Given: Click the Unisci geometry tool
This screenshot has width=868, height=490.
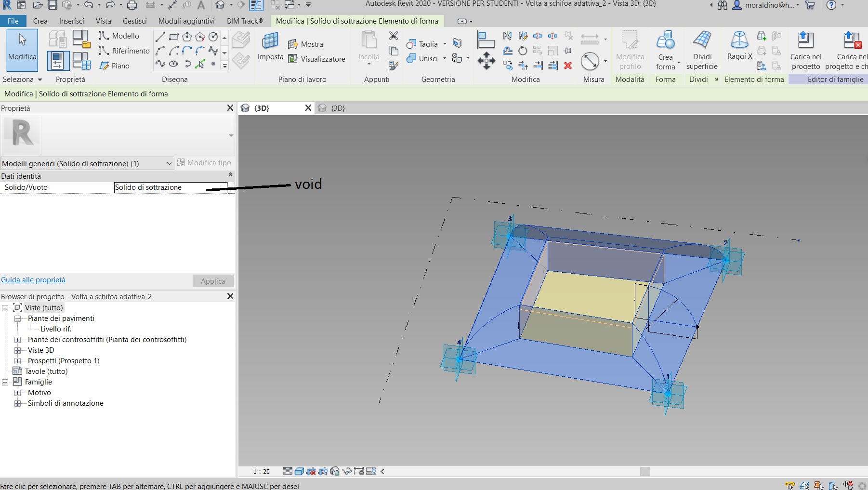Looking at the screenshot, I should click(x=422, y=59).
